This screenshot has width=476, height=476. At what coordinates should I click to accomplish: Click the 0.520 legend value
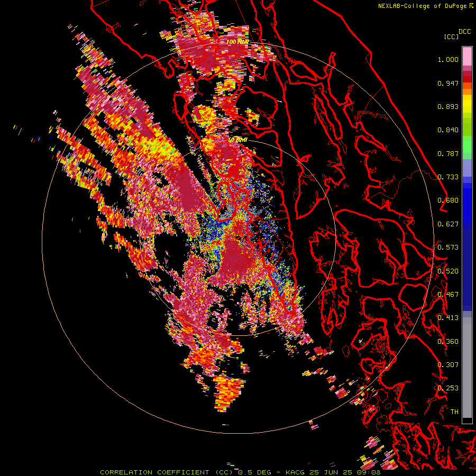click(448, 271)
